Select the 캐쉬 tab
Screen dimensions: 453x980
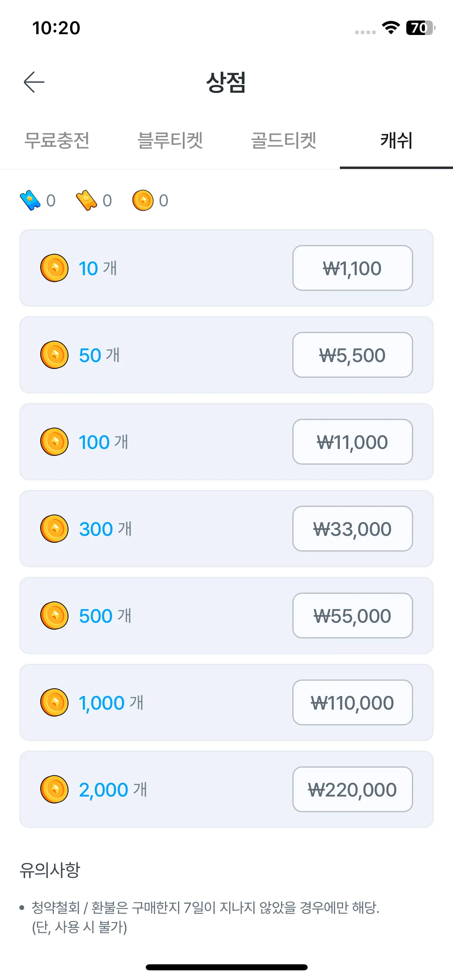click(x=397, y=140)
